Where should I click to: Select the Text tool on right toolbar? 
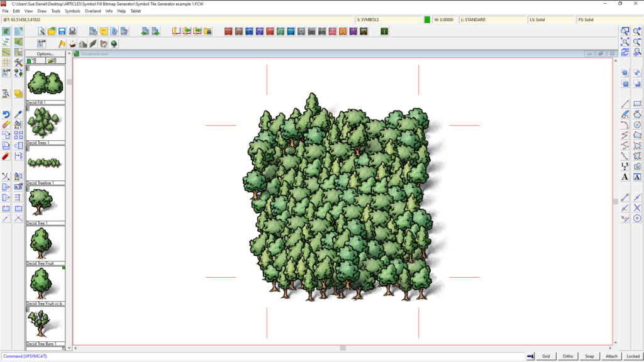pyautogui.click(x=625, y=177)
